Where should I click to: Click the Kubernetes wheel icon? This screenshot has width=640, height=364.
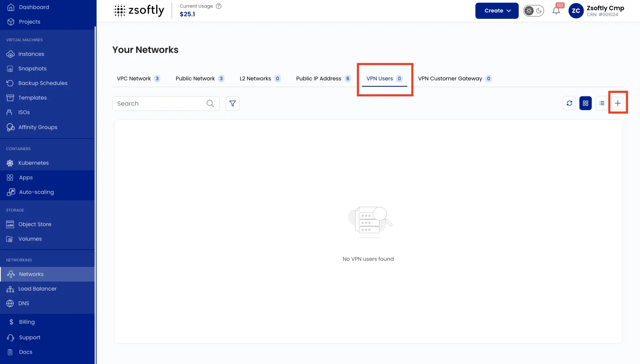(x=10, y=163)
